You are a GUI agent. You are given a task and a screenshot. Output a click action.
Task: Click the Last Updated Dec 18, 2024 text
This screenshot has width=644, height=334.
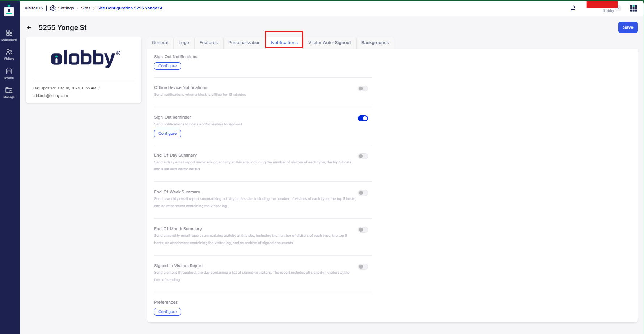pos(64,88)
